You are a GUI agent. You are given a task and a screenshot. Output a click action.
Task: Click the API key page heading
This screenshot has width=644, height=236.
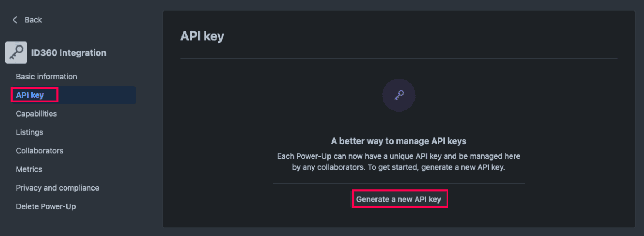coord(202,35)
